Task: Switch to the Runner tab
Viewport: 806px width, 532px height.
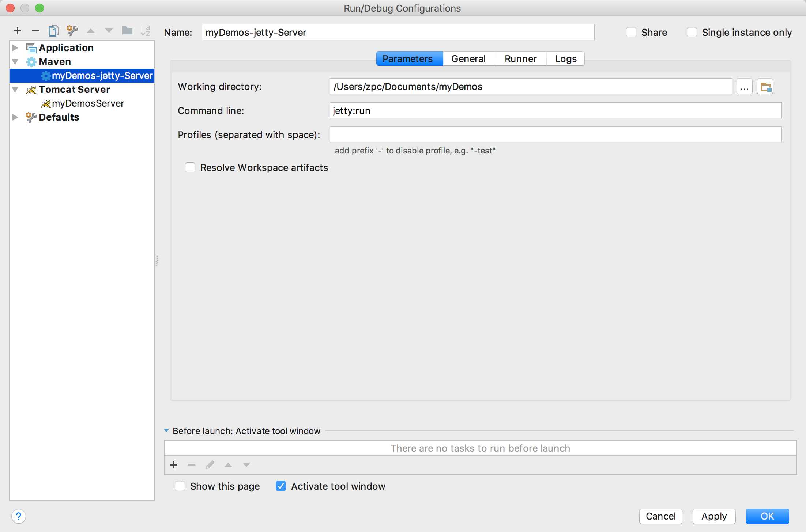Action: [520, 59]
